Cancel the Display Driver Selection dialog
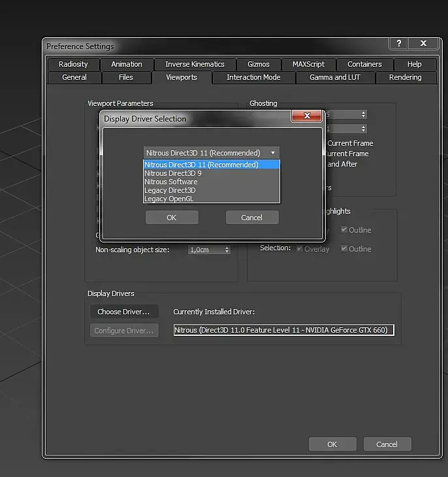448x477 pixels. click(252, 218)
